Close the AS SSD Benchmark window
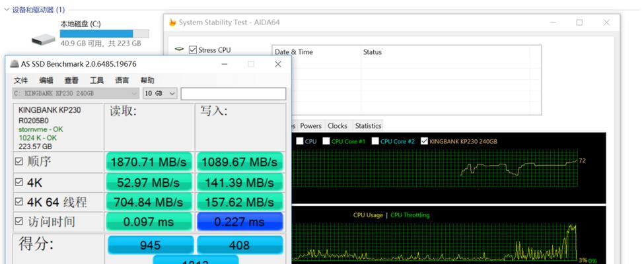This screenshot has width=644, height=264. click(x=278, y=64)
